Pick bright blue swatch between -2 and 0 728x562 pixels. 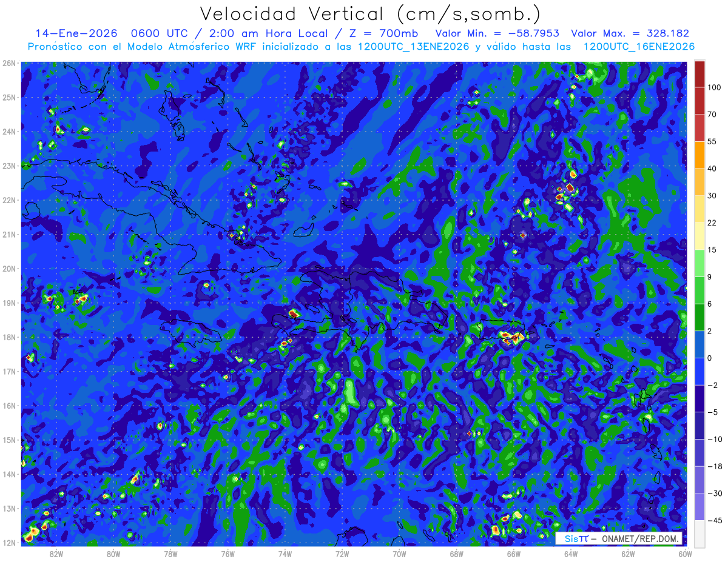click(699, 370)
